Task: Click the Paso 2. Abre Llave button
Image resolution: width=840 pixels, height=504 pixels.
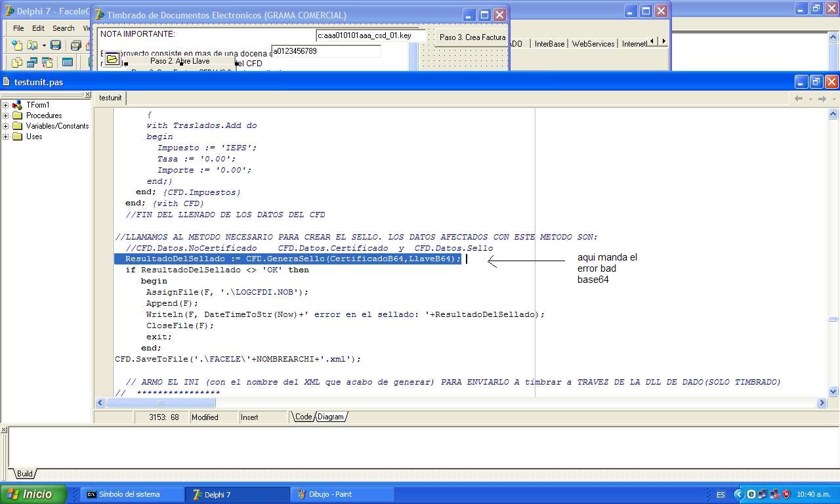Action: tap(180, 61)
